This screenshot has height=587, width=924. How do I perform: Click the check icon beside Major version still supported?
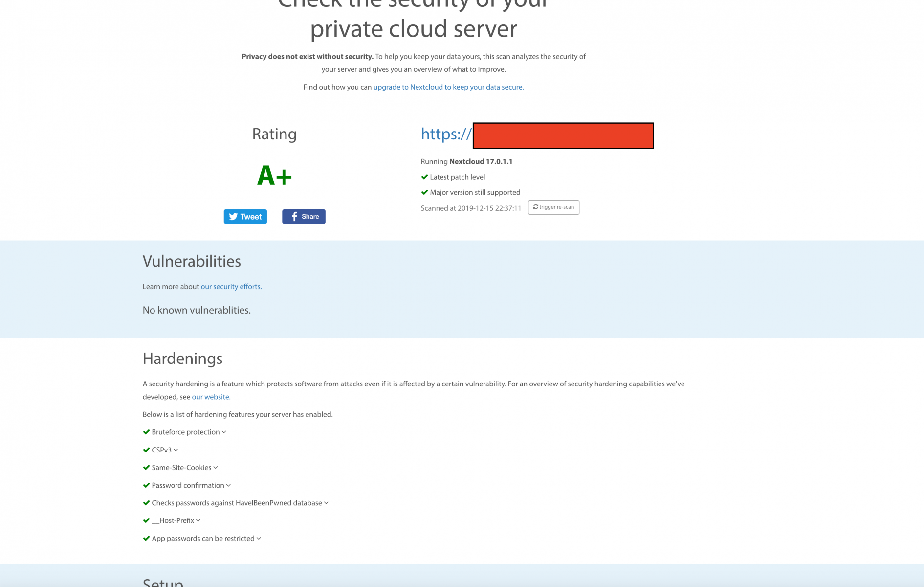[x=424, y=192]
